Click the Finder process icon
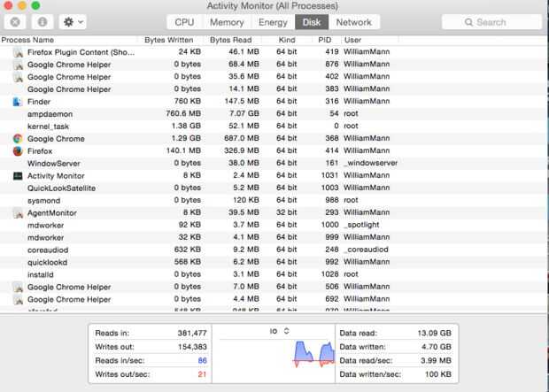Viewport: 549px width, 392px height. click(18, 102)
